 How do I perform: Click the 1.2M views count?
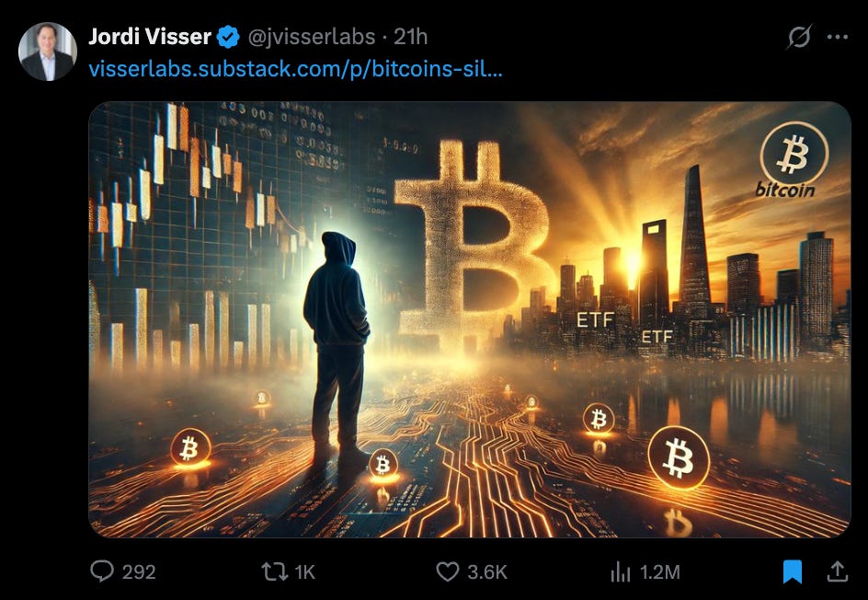click(x=660, y=571)
